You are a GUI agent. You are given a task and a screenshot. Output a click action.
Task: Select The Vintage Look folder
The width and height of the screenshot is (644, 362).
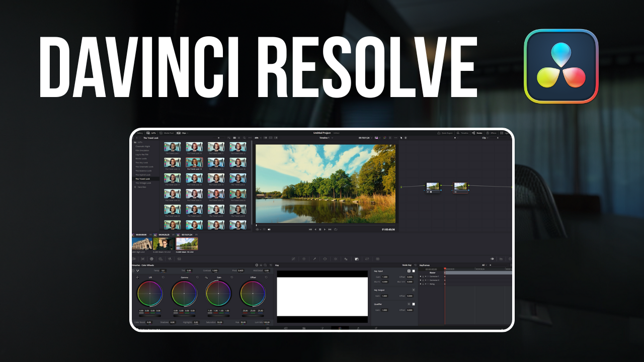143,183
